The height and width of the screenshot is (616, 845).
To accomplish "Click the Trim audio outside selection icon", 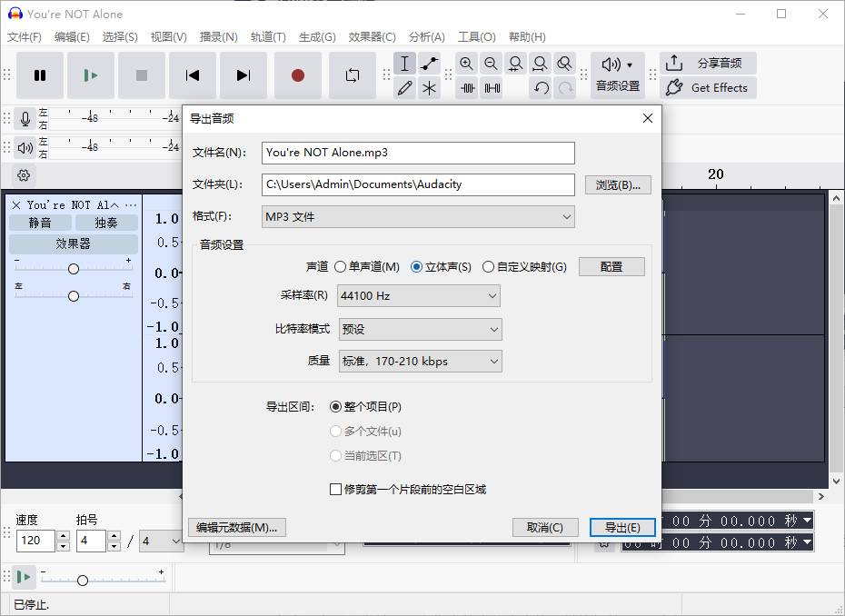I will (465, 86).
